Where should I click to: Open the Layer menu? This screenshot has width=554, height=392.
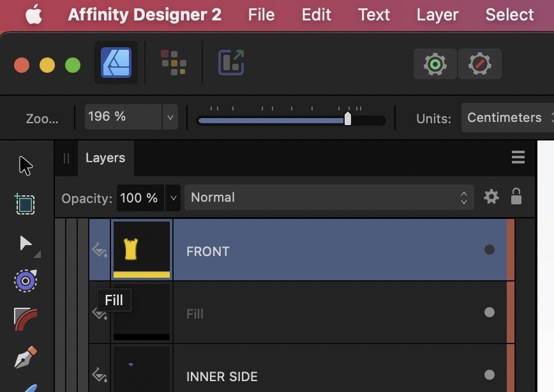(437, 15)
